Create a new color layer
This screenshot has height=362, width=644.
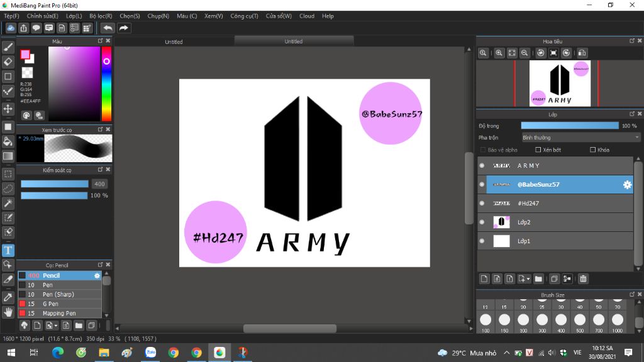(x=484, y=279)
